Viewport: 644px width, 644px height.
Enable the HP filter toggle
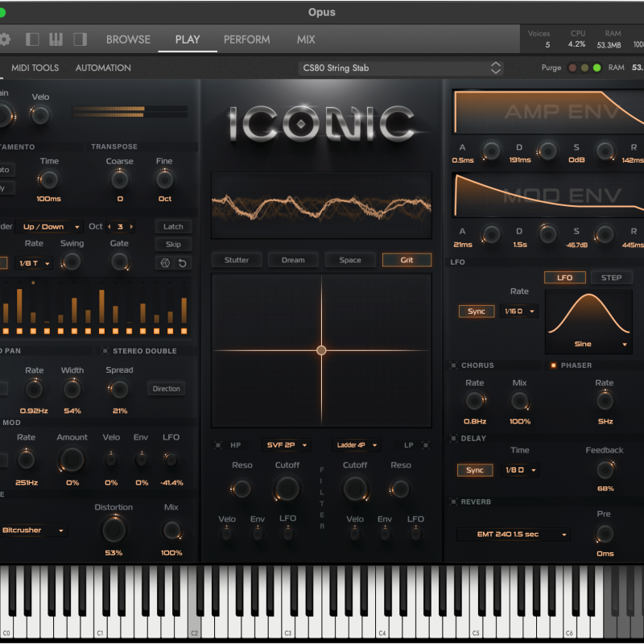coord(218,445)
